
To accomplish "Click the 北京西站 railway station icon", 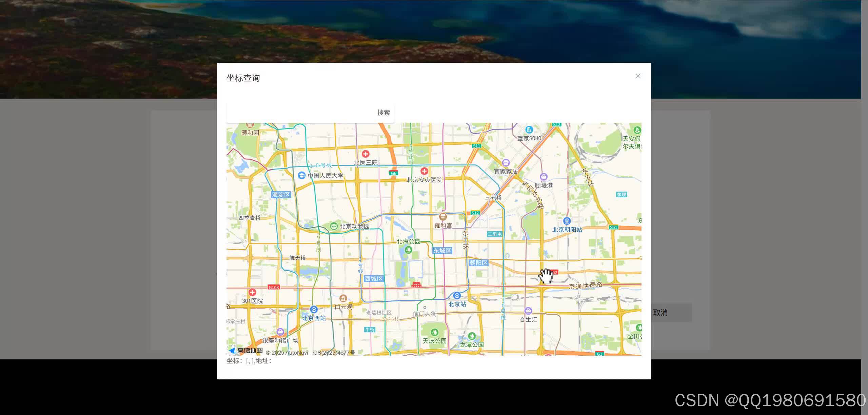I will click(x=314, y=309).
